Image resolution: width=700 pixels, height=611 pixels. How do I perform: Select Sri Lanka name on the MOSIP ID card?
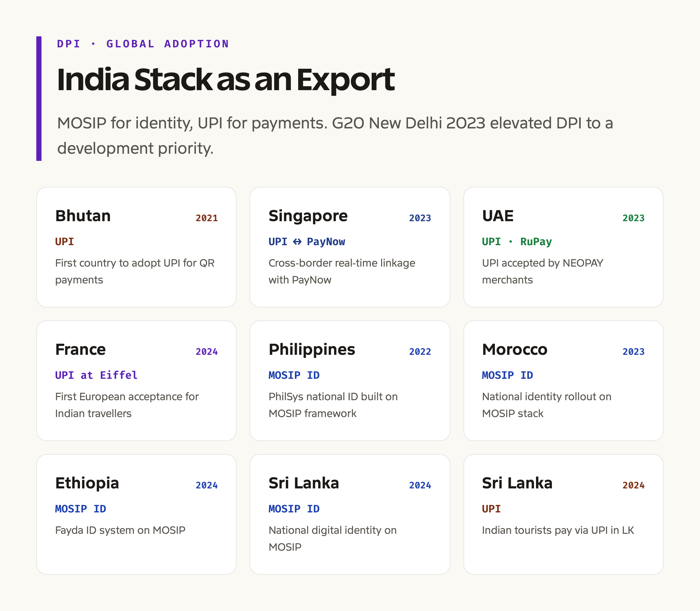pyautogui.click(x=304, y=483)
